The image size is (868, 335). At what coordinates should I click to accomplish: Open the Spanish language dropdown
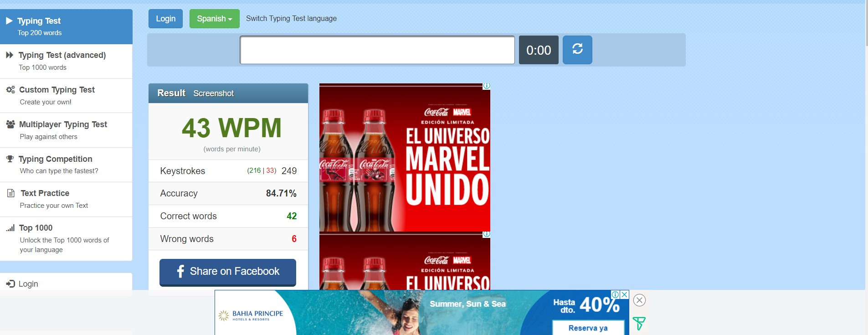point(214,19)
